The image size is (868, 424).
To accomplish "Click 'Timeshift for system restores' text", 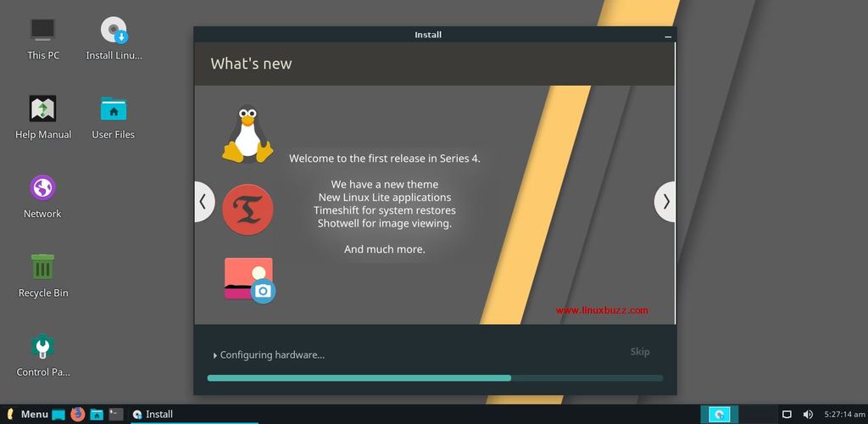I will 385,210.
